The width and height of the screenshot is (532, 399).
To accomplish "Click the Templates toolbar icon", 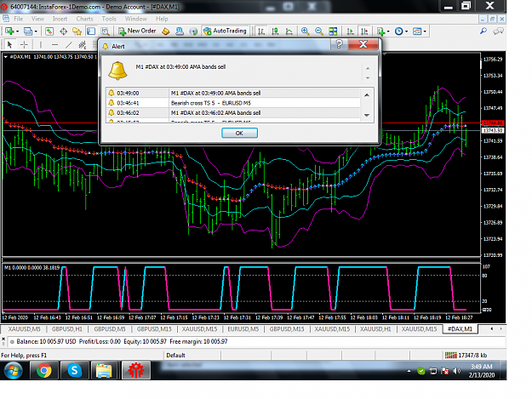I will (417, 31).
